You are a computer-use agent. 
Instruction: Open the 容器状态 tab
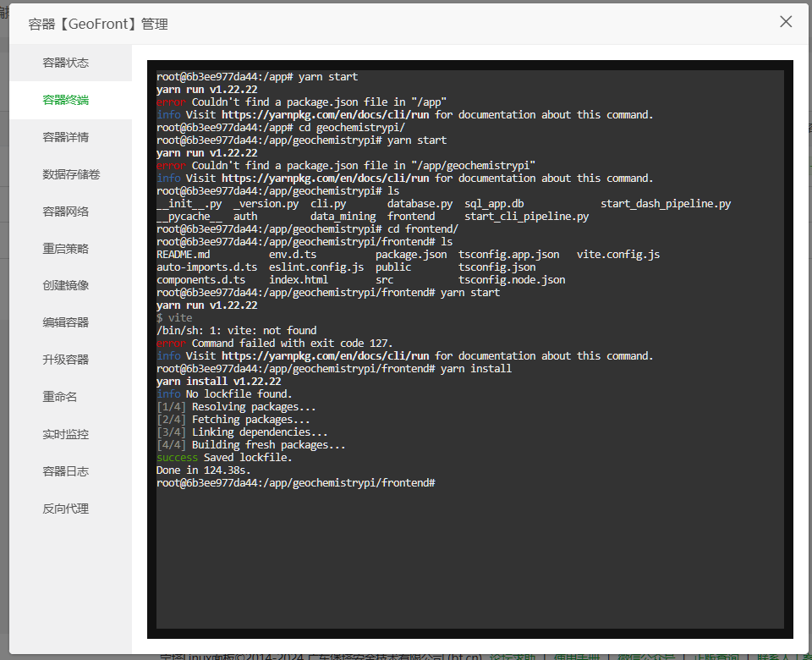point(70,63)
